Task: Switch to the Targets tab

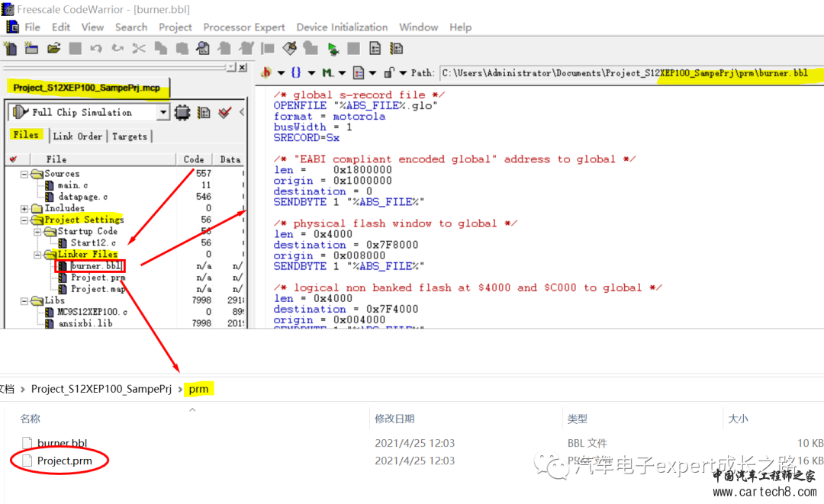Action: tap(129, 136)
